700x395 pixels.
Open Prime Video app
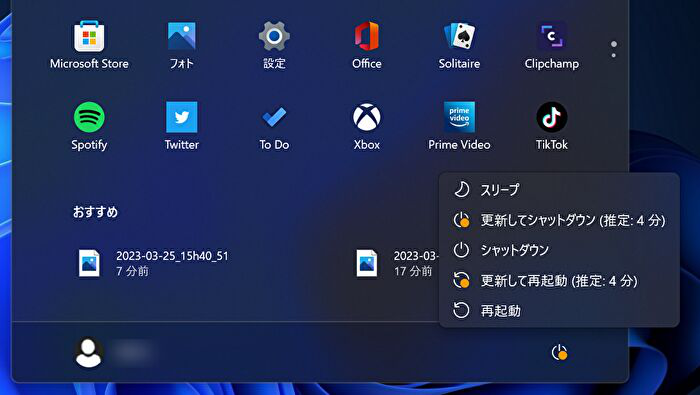click(459, 126)
